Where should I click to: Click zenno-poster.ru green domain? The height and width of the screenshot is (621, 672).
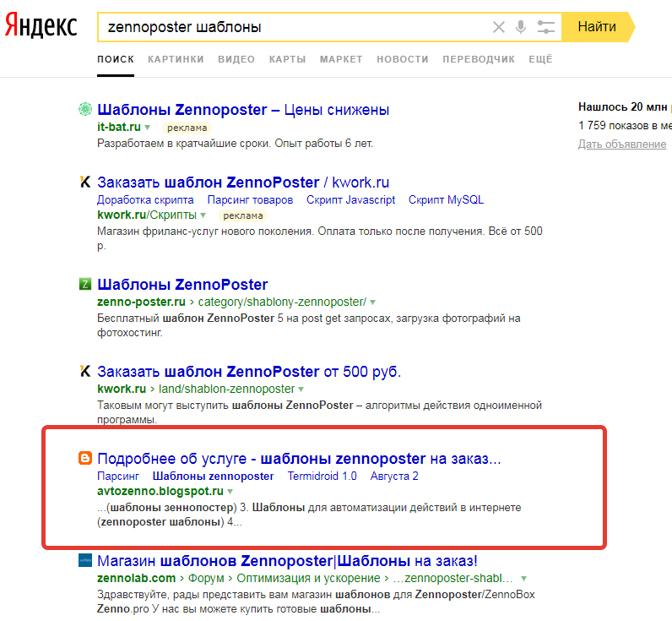[x=141, y=302]
